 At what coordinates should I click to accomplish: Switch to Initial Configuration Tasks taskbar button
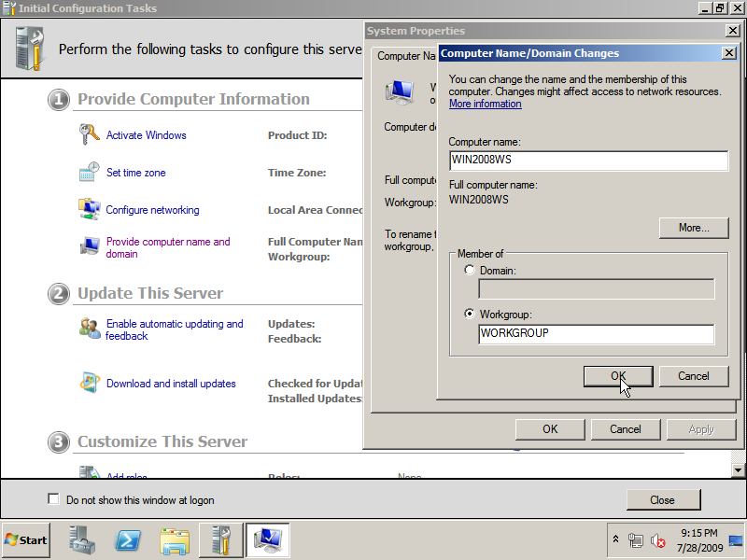[x=221, y=540]
